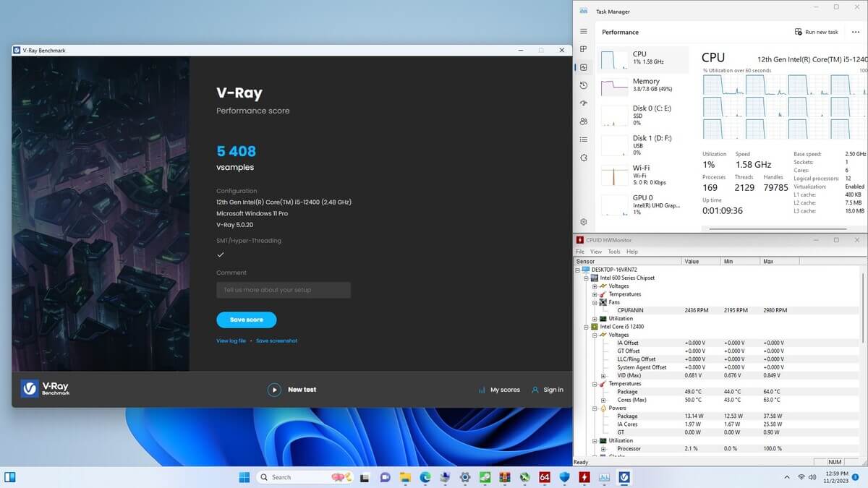Open Windows widgets button in taskbar corner
Image resolution: width=868 pixels, height=488 pixels.
pyautogui.click(x=10, y=477)
